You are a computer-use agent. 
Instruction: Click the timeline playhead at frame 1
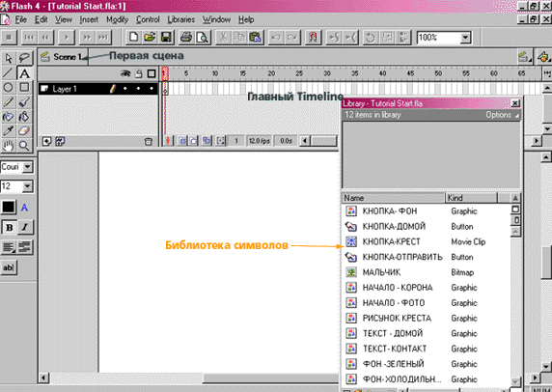pyautogui.click(x=165, y=74)
